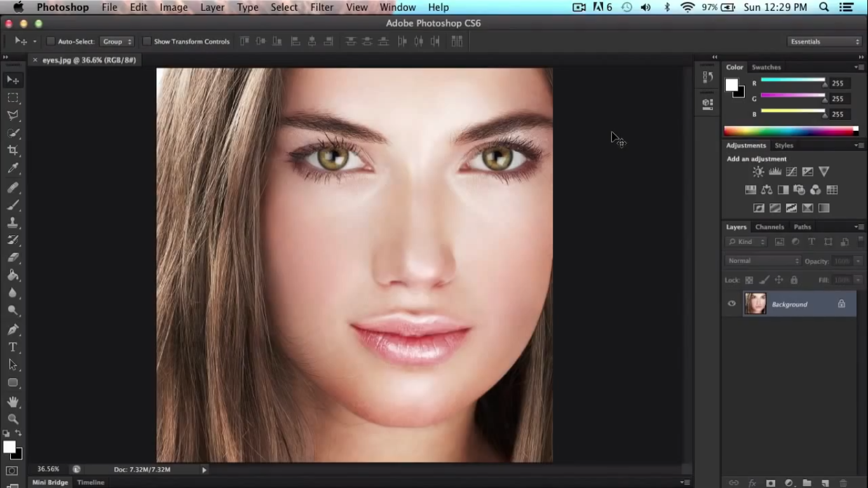Select the Quick Selection tool
This screenshot has height=488, width=868.
click(13, 133)
